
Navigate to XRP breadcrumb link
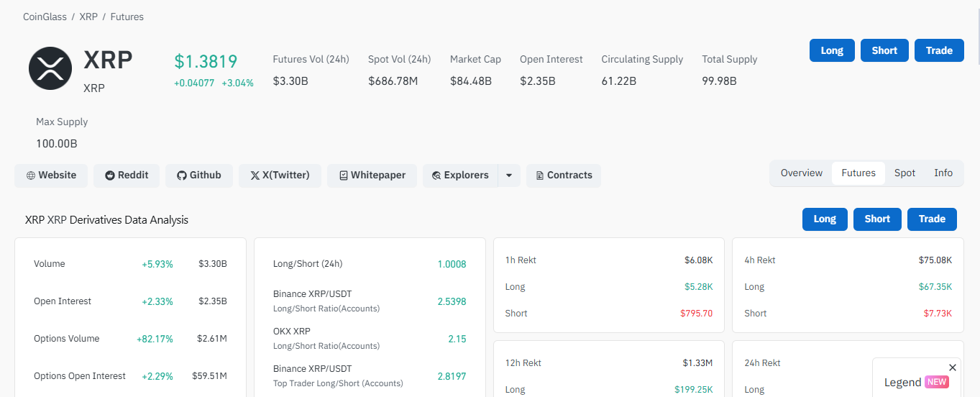(x=88, y=17)
